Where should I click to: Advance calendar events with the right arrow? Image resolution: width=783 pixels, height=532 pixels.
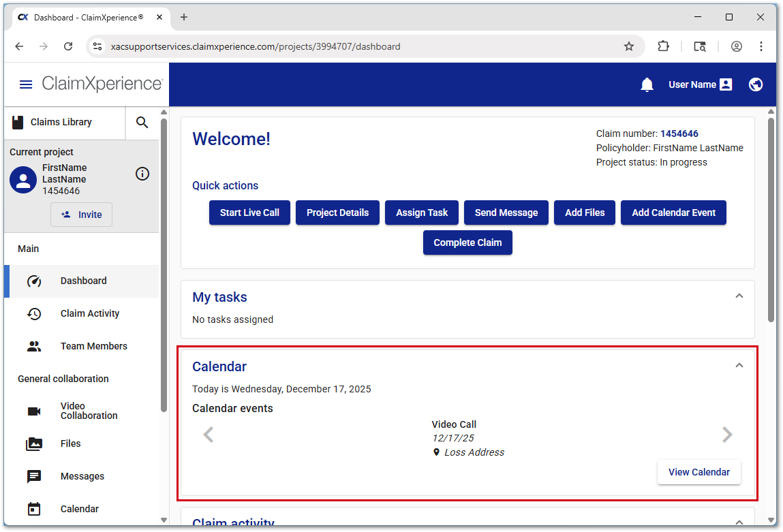click(727, 434)
